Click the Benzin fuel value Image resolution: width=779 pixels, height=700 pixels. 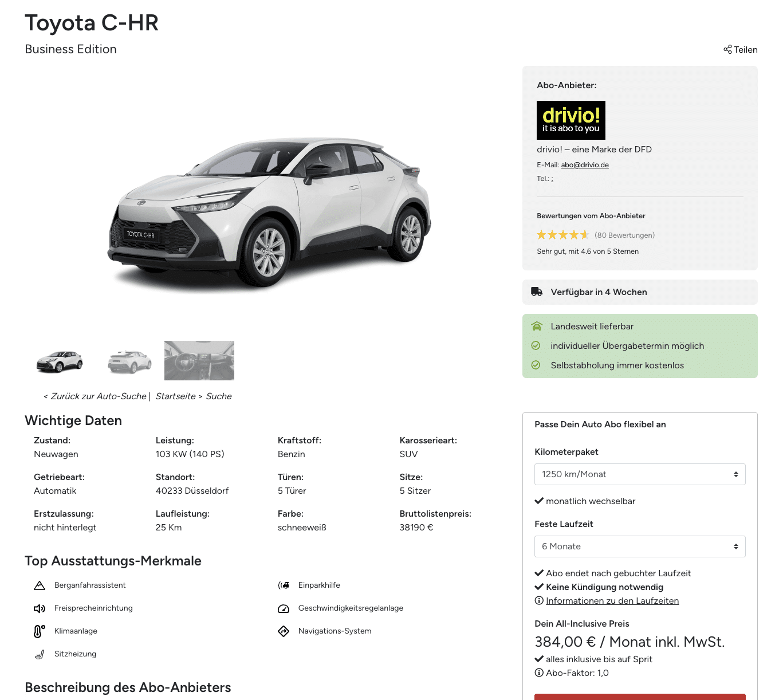[291, 454]
